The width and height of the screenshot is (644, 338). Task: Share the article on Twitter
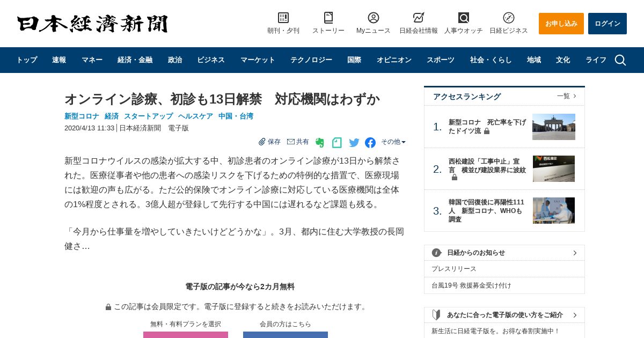tap(354, 143)
